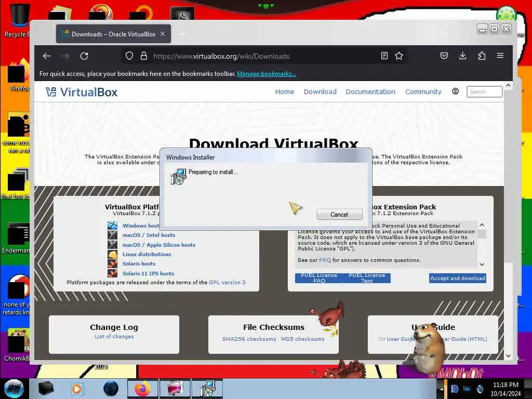
Task: Go to Home in the VirtualBox nav
Action: [x=284, y=91]
